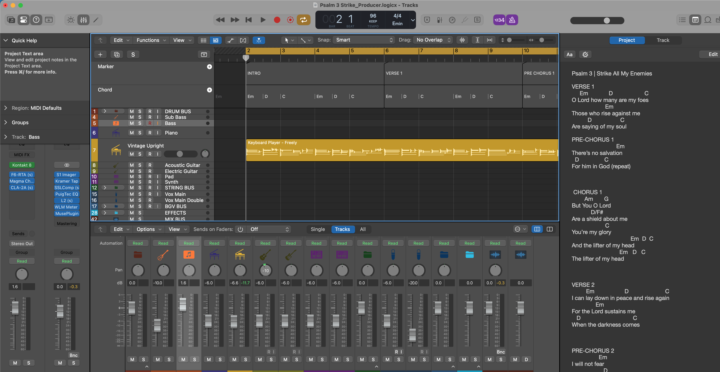Image resolution: width=720 pixels, height=372 pixels.
Task: Toggle the blue Catch Playhead button
Action: (x=259, y=40)
